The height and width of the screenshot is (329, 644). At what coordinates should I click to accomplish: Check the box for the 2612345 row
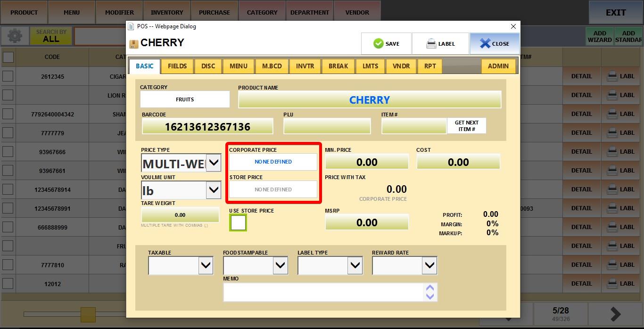[x=8, y=76]
